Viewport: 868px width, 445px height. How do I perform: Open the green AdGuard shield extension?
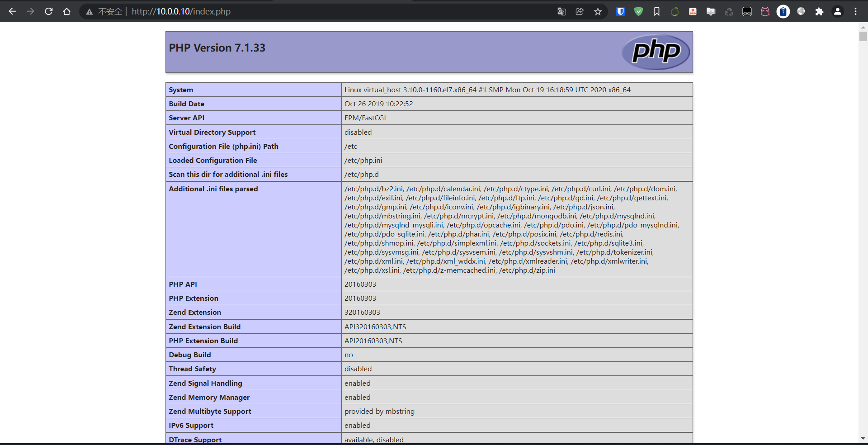(638, 11)
